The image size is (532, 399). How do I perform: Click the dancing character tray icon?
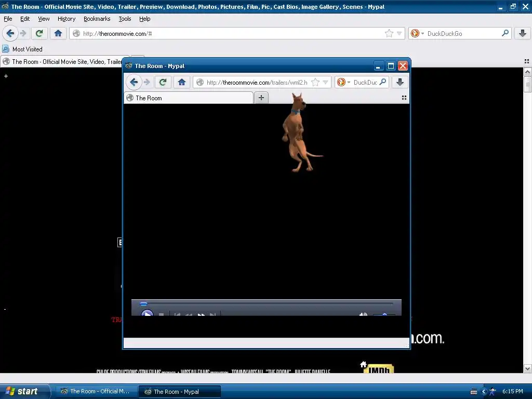point(493,392)
